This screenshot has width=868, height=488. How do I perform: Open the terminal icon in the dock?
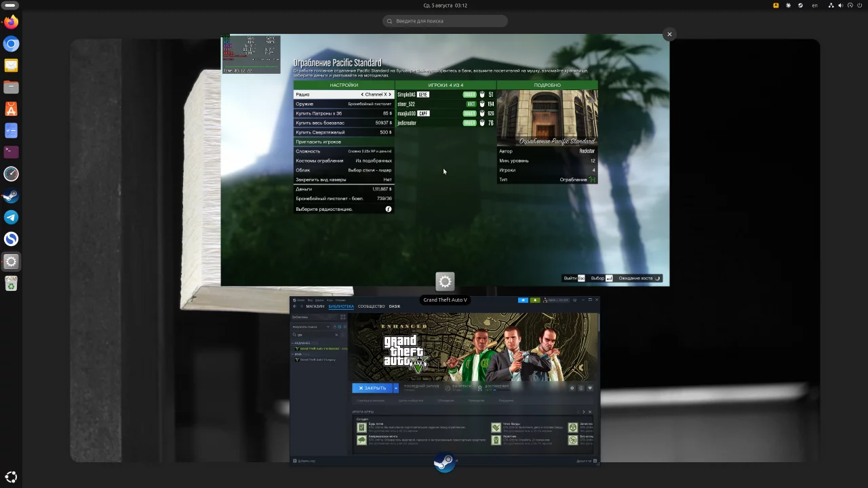11,152
